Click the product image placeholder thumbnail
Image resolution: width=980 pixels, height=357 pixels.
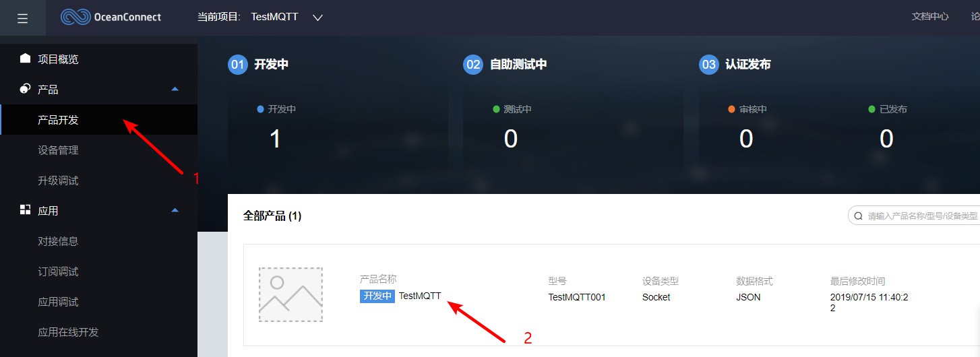click(290, 294)
